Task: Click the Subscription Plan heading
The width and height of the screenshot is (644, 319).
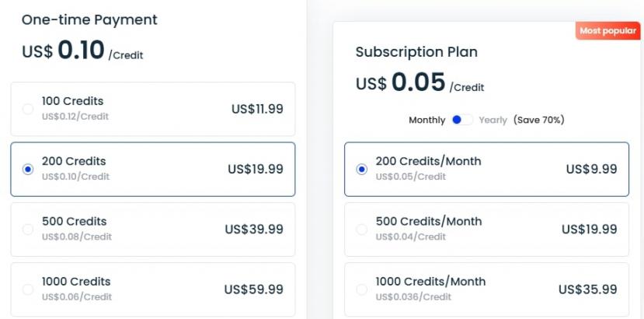Action: tap(416, 52)
